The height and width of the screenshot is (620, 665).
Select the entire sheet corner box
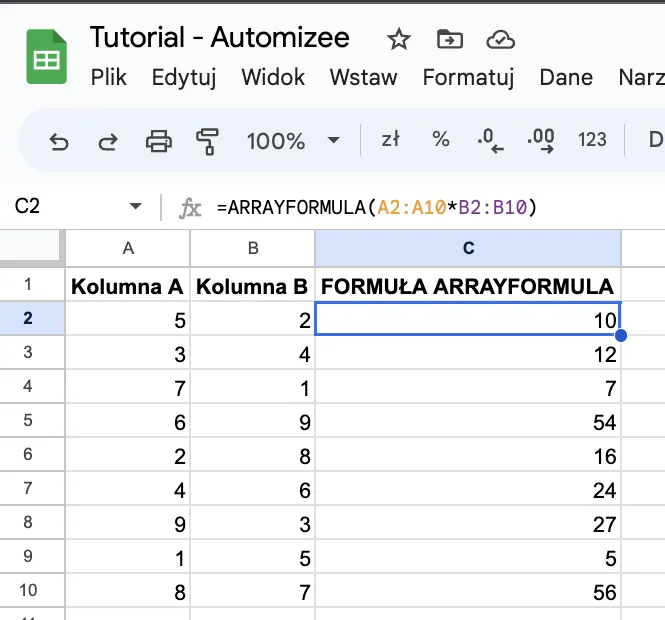coord(30,245)
